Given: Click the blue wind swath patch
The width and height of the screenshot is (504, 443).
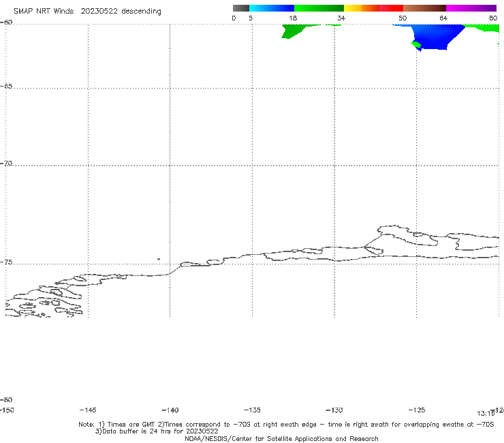Looking at the screenshot, I should click(x=434, y=37).
